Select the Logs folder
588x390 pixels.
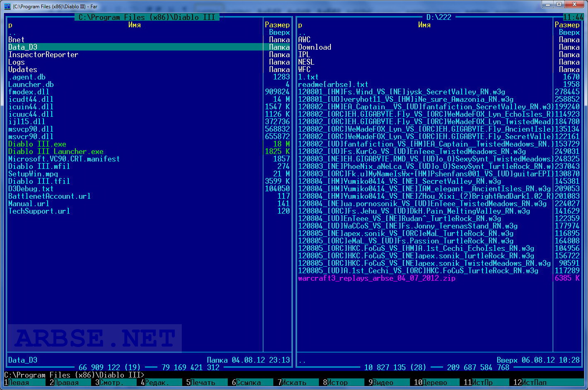[17, 62]
